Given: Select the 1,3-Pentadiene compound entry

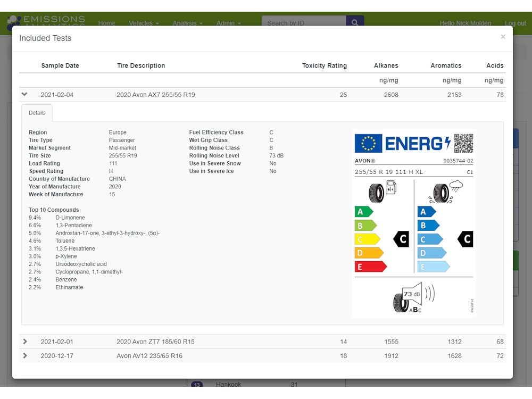Looking at the screenshot, I should pyautogui.click(x=73, y=225).
